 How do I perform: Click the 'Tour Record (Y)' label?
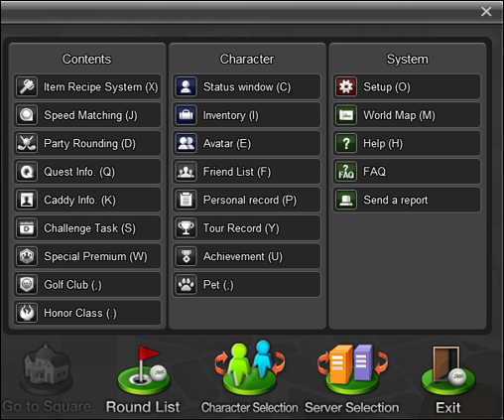click(x=241, y=228)
